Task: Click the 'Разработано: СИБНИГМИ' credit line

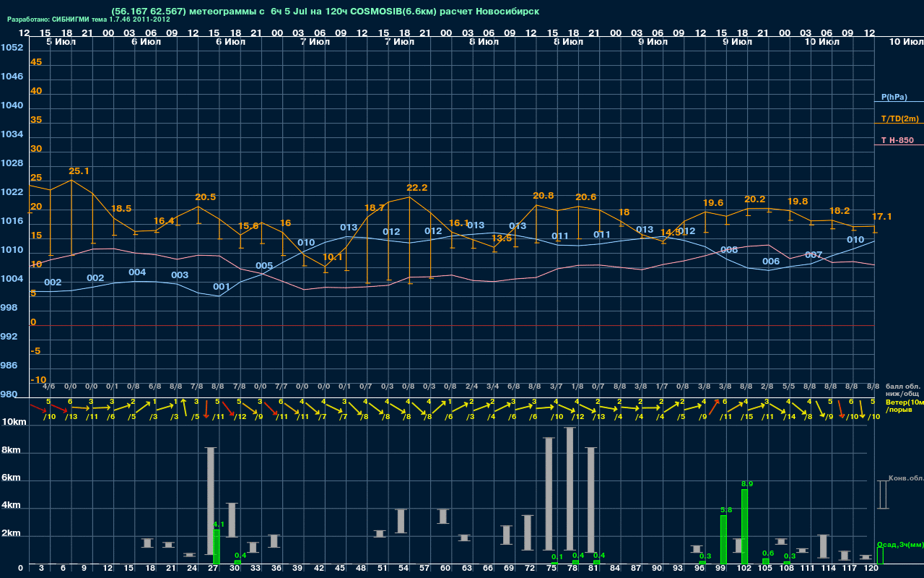Action: [x=88, y=20]
